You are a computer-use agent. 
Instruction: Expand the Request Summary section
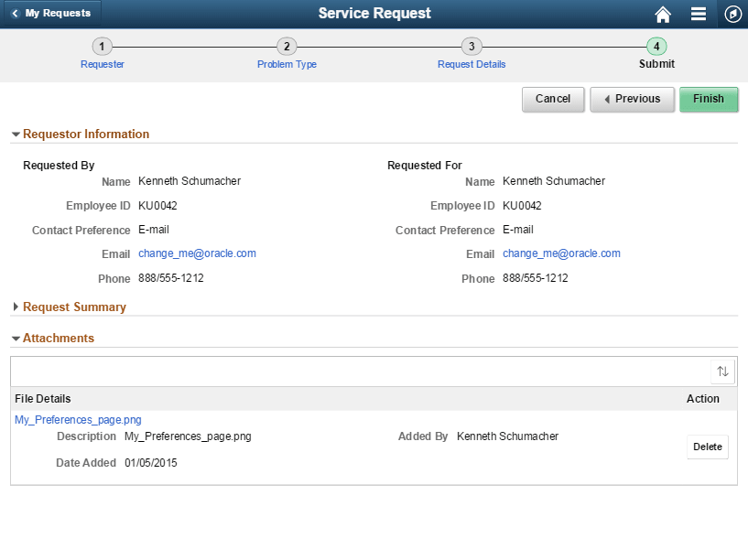[16, 307]
